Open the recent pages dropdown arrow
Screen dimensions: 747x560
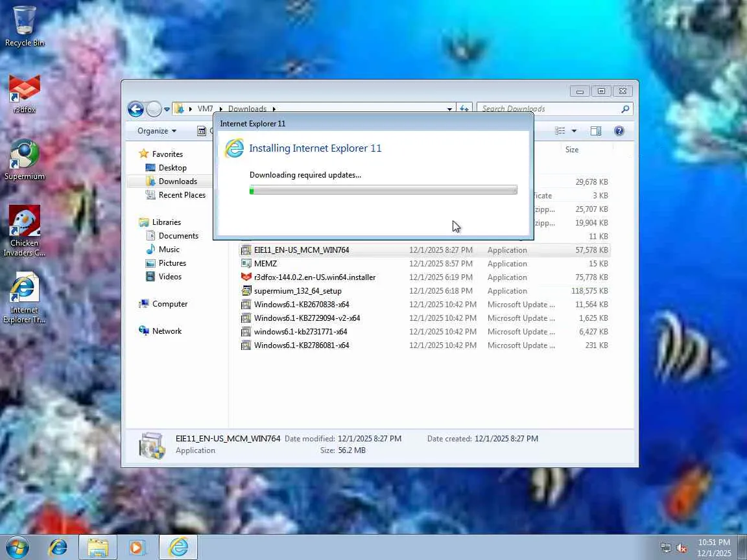click(167, 109)
